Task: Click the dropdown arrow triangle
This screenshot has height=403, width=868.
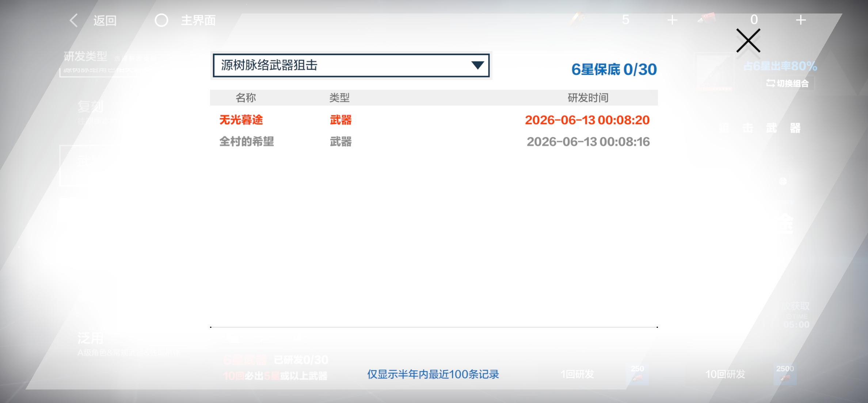Action: click(x=477, y=65)
